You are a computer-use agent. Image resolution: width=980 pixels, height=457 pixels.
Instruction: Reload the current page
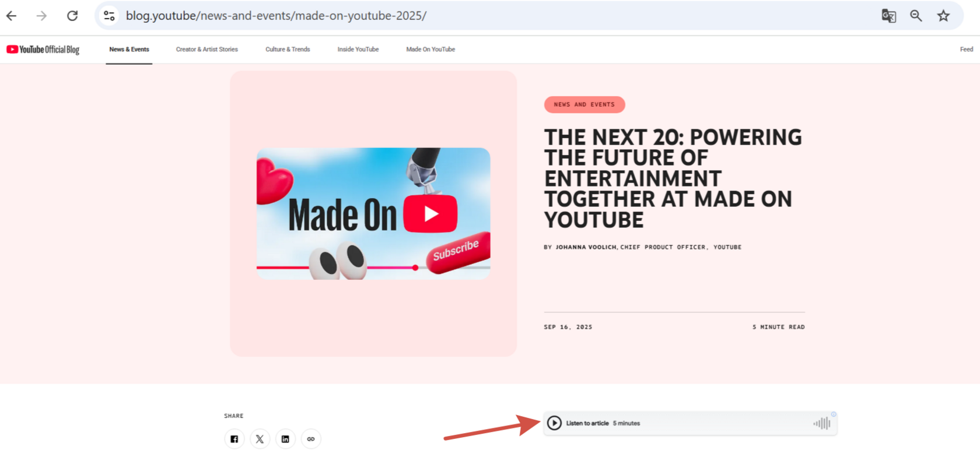point(72,16)
